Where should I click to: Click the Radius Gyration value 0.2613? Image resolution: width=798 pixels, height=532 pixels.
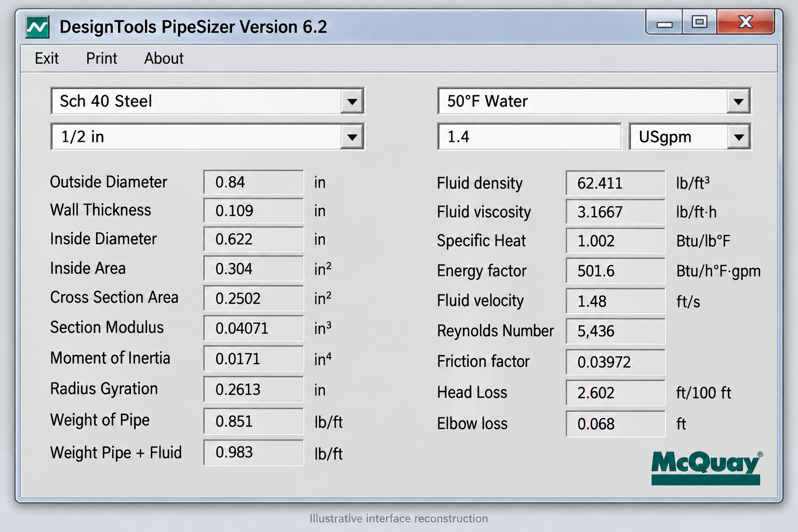(x=254, y=389)
